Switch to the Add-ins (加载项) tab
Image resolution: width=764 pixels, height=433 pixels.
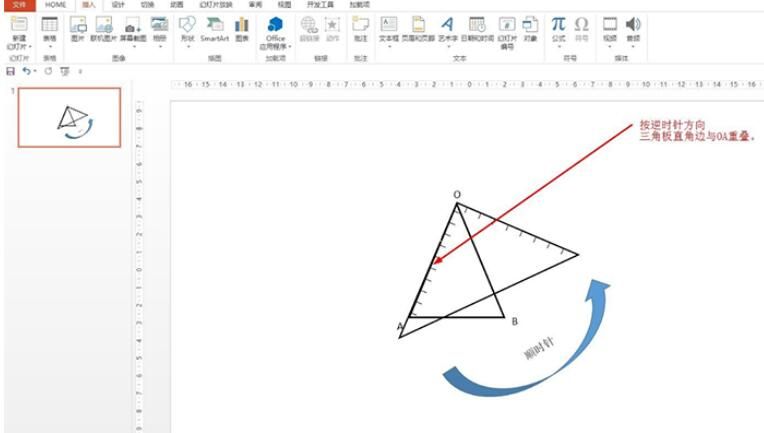359,5
